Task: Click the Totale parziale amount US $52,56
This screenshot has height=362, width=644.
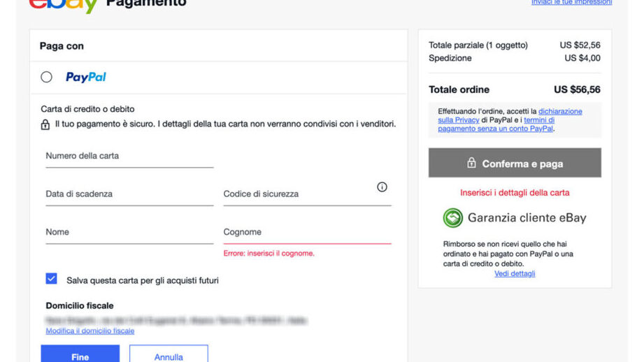Action: 580,45
